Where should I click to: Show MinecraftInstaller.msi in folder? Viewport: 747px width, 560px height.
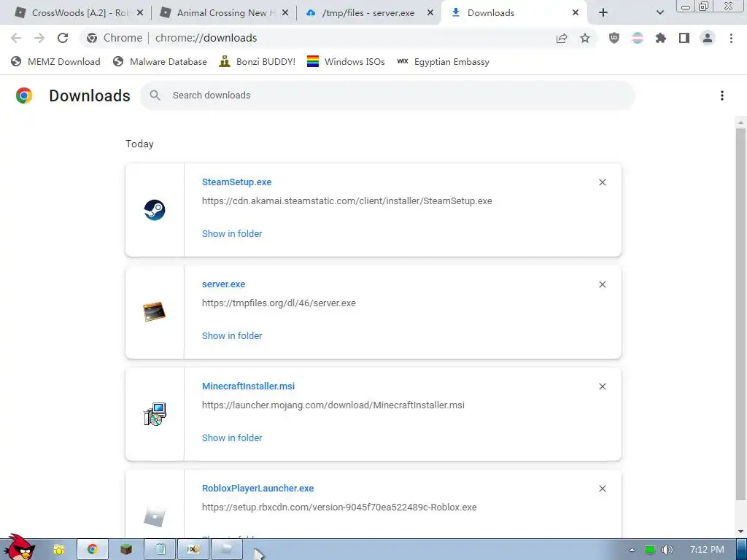(232, 437)
